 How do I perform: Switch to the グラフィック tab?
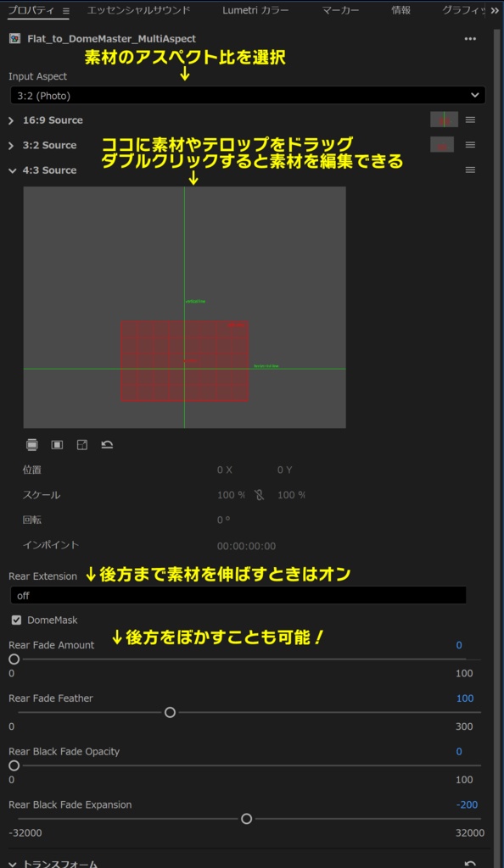(x=463, y=10)
